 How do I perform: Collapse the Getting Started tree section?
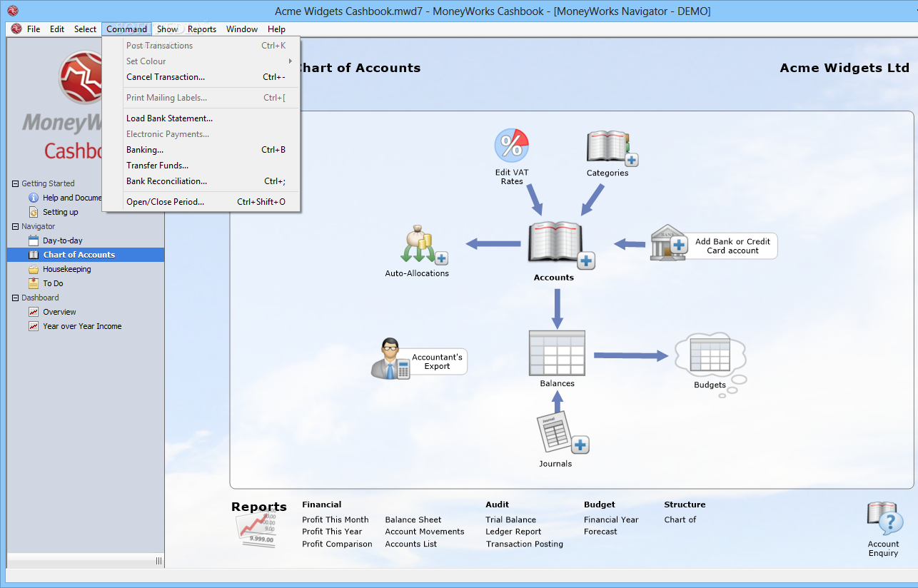pos(16,183)
